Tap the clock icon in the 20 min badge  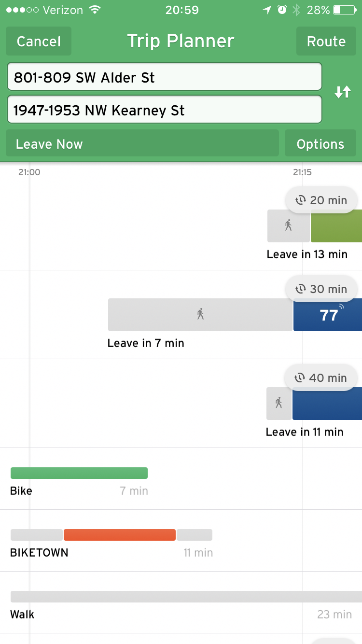click(301, 200)
